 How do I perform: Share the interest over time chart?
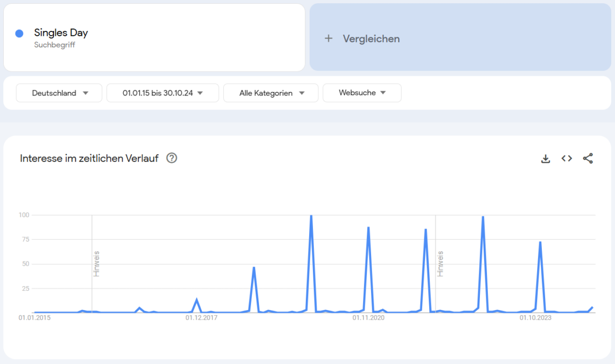coord(588,159)
